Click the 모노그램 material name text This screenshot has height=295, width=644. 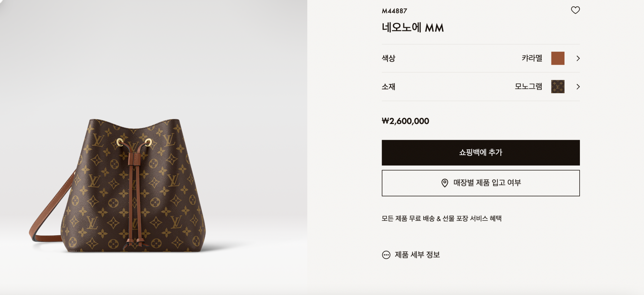pyautogui.click(x=529, y=86)
